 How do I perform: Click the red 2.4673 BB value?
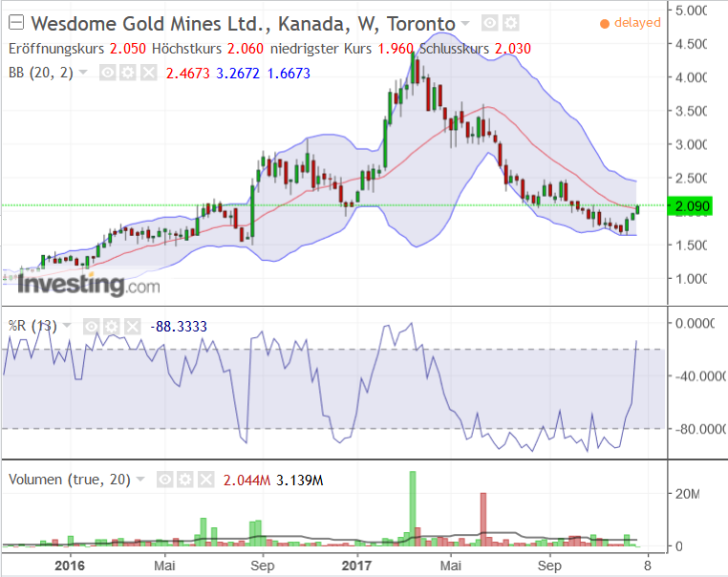point(188,74)
